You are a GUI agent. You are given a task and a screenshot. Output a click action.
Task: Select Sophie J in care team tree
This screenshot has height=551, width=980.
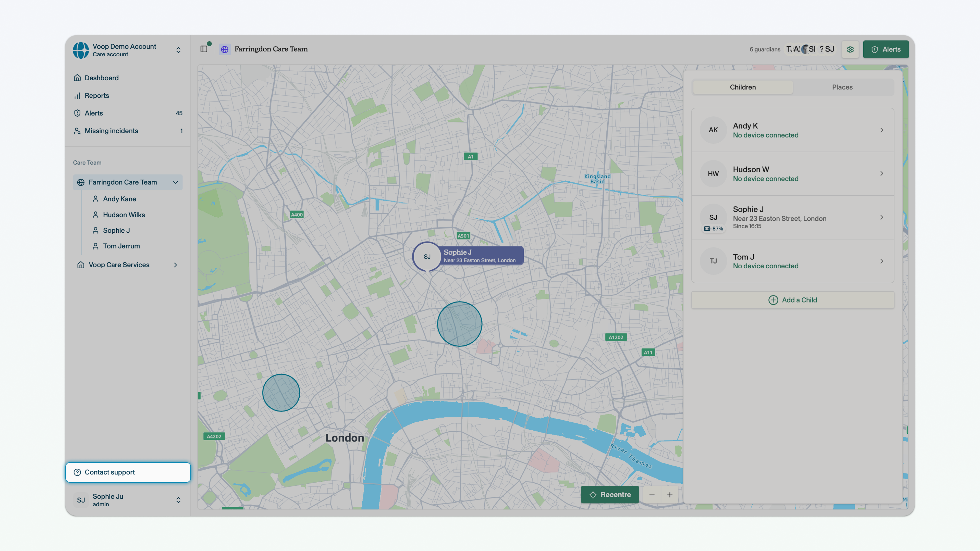pos(116,230)
